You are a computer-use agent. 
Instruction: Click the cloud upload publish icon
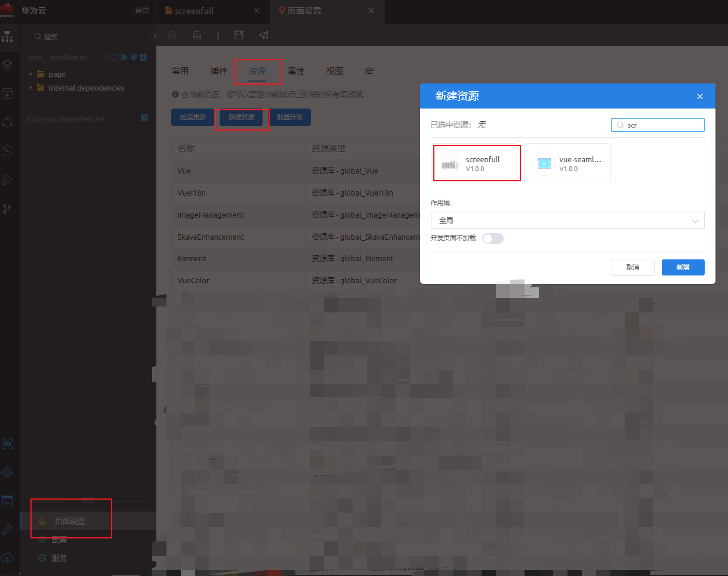7,558
